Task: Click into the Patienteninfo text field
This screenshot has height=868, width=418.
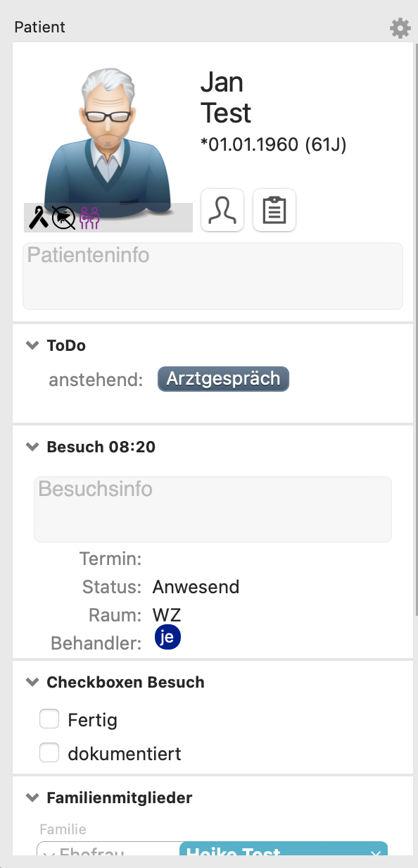Action: tap(213, 276)
